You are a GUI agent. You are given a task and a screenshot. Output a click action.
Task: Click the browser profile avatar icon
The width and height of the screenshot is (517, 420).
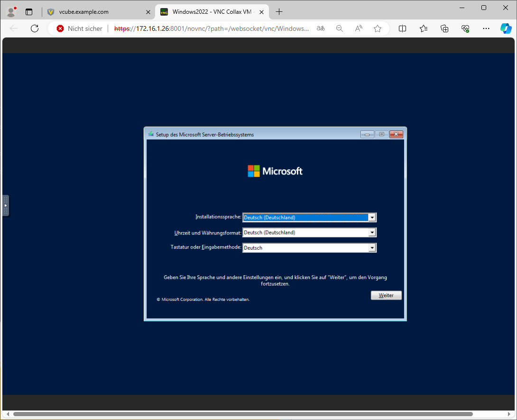(11, 12)
